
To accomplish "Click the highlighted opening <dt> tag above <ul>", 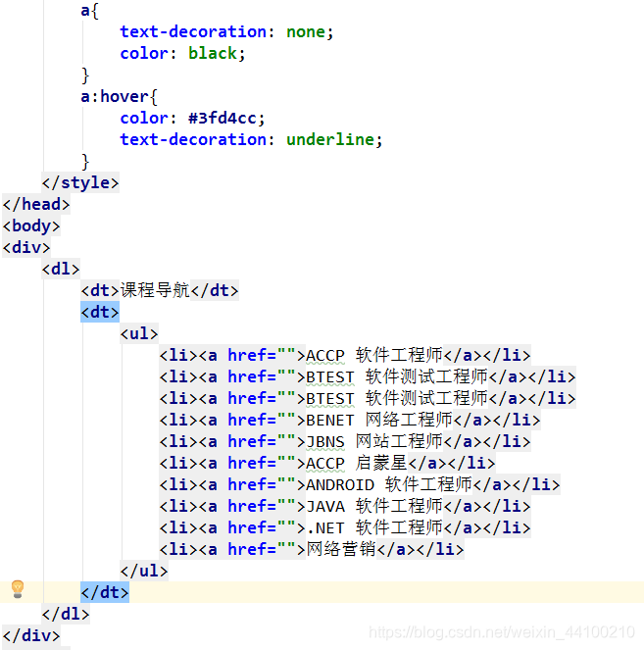I will [100, 312].
